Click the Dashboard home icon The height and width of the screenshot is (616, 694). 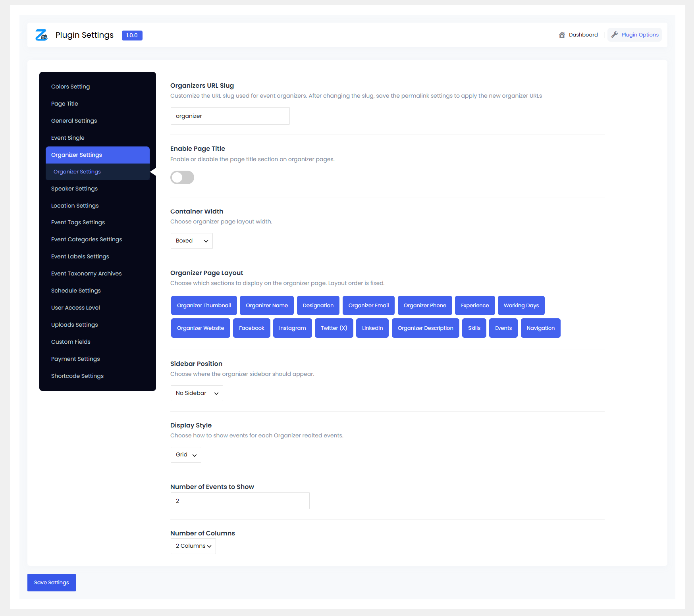[x=562, y=35]
